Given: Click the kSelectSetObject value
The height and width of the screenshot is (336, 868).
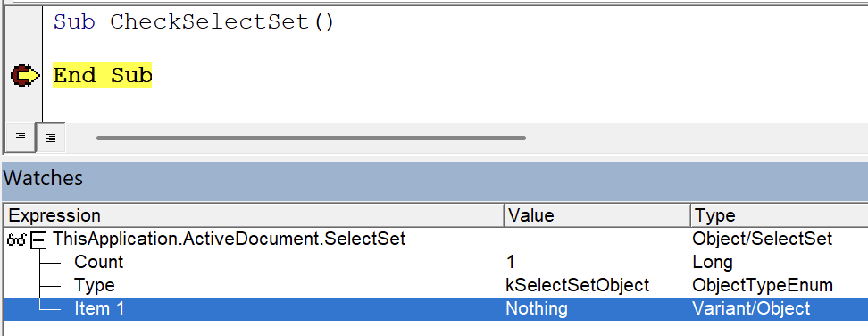Looking at the screenshot, I should (x=578, y=285).
